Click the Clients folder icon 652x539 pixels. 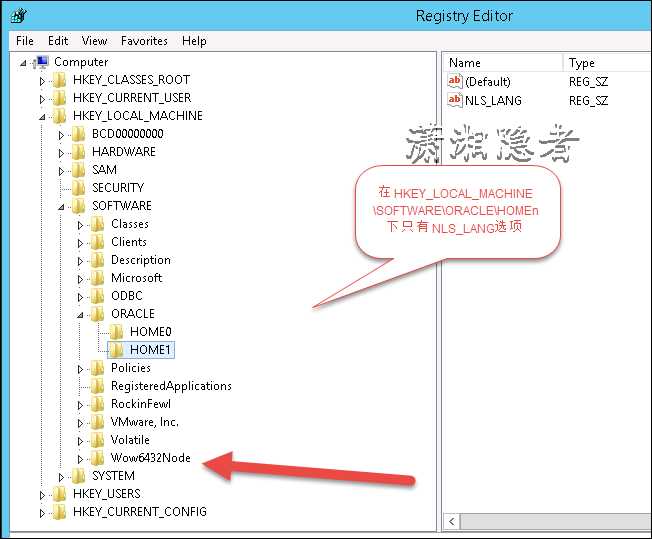click(98, 242)
